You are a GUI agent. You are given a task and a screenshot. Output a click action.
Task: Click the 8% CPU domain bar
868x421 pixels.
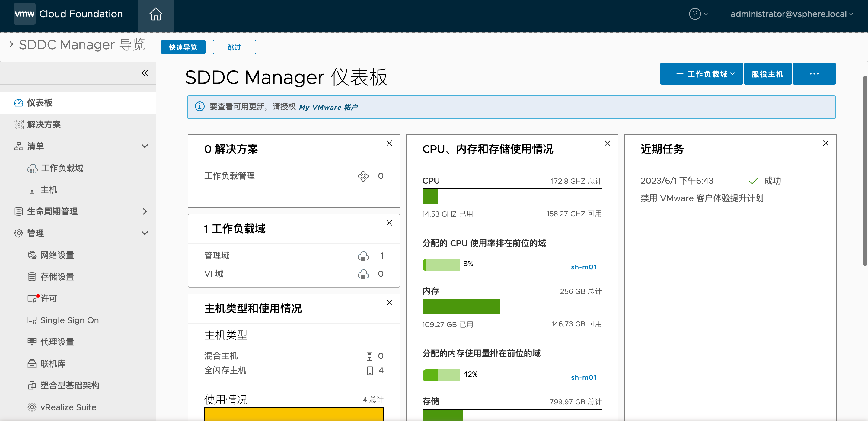pos(441,265)
